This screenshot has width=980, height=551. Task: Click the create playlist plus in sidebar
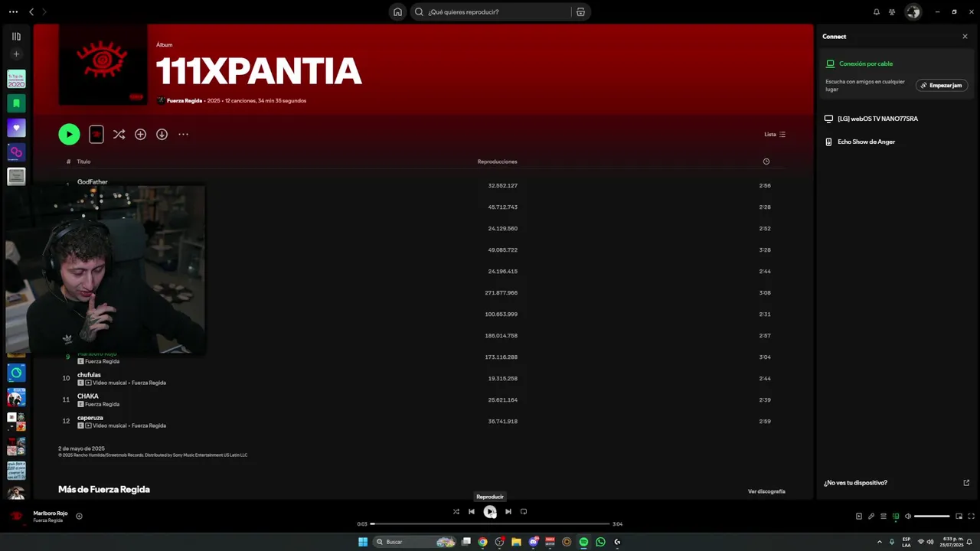point(16,54)
